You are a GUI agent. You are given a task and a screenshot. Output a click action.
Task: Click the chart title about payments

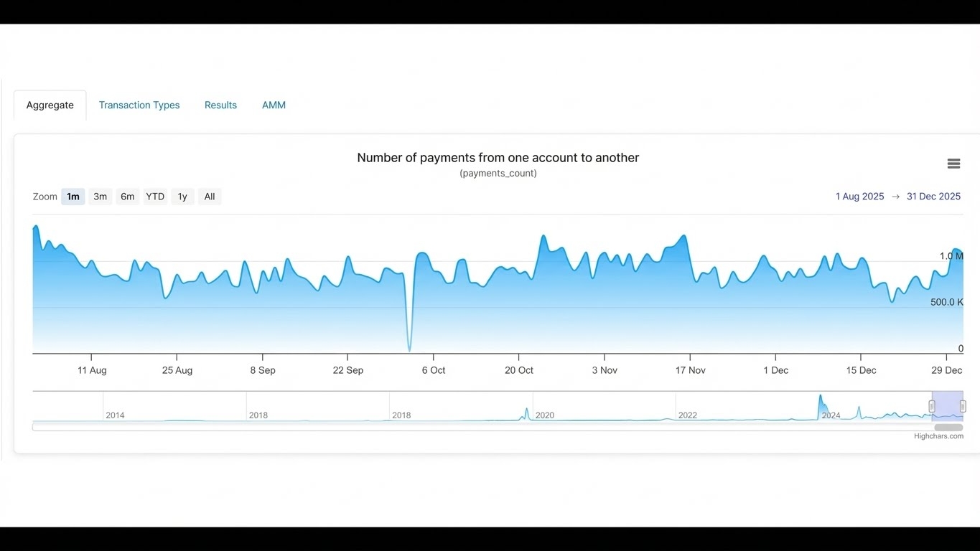point(498,158)
